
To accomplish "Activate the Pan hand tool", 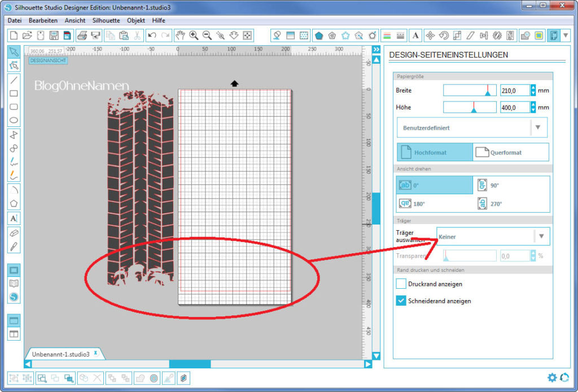I will pyautogui.click(x=180, y=36).
